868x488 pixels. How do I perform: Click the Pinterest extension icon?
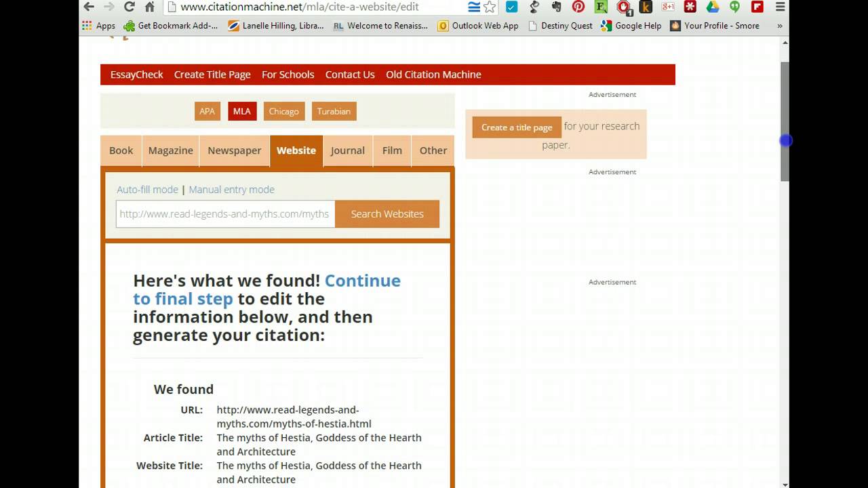578,7
